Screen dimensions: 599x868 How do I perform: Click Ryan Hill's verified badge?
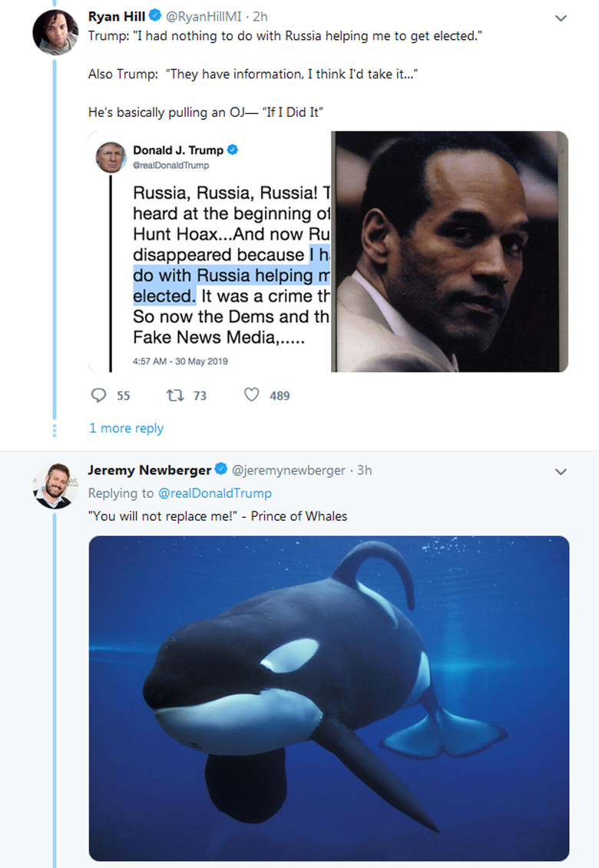coord(154,16)
